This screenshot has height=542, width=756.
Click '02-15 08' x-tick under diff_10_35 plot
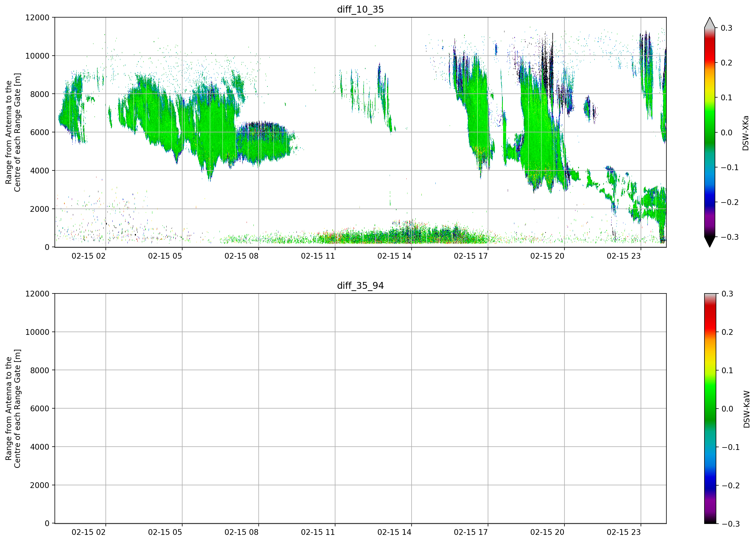pos(241,256)
